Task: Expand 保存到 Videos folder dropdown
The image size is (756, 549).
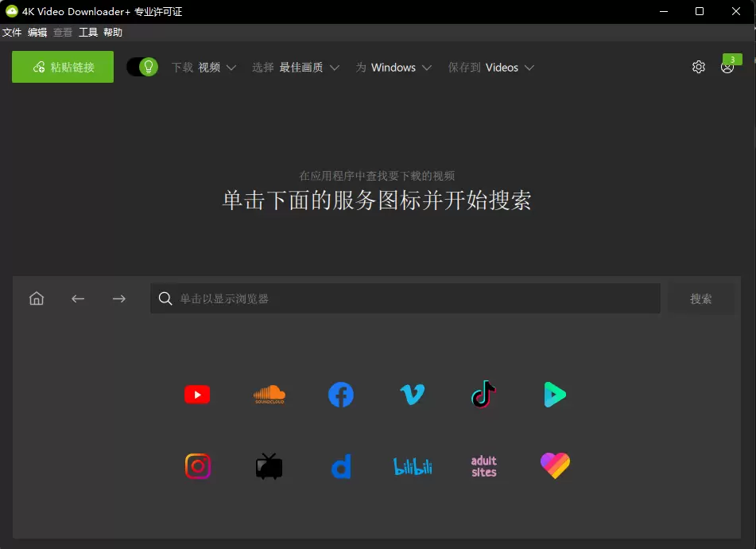Action: pyautogui.click(x=490, y=68)
